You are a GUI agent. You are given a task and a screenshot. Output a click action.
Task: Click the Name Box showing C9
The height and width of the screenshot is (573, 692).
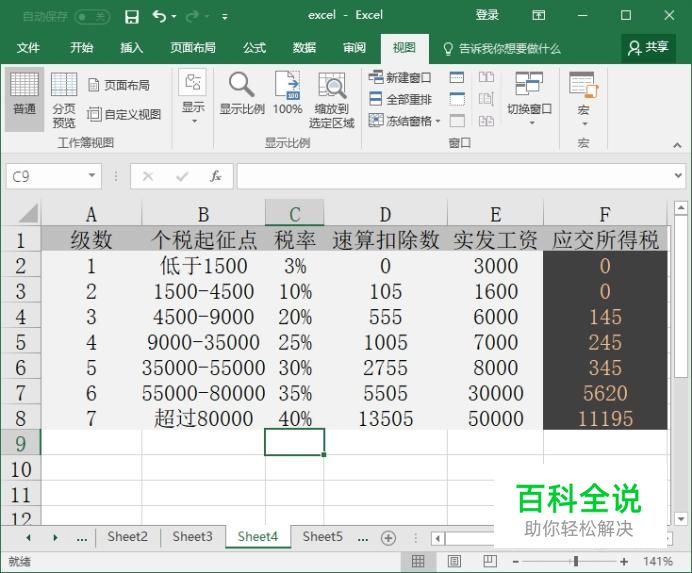[x=46, y=177]
